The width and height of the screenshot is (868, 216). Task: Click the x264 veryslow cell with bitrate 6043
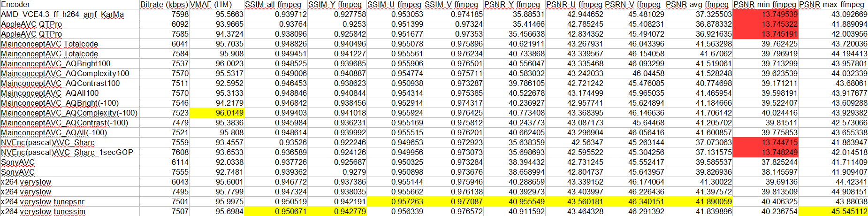click(x=70, y=182)
